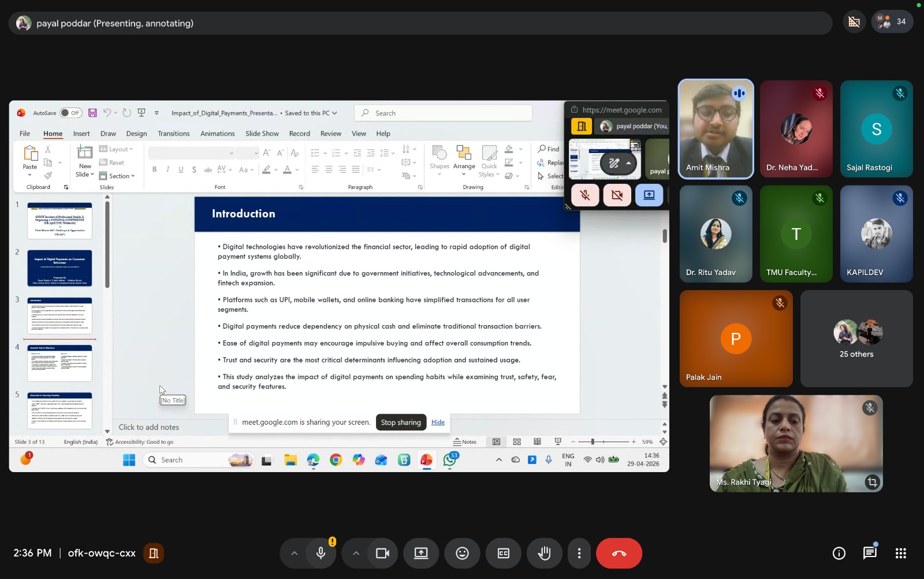The height and width of the screenshot is (579, 924).
Task: Open the participants list showing 34
Action: click(892, 22)
